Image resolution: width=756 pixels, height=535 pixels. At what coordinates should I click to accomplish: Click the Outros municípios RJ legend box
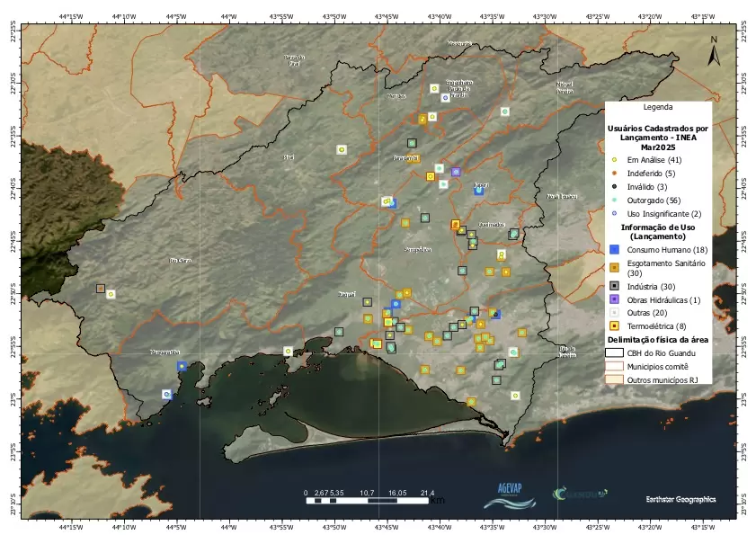[614, 379]
